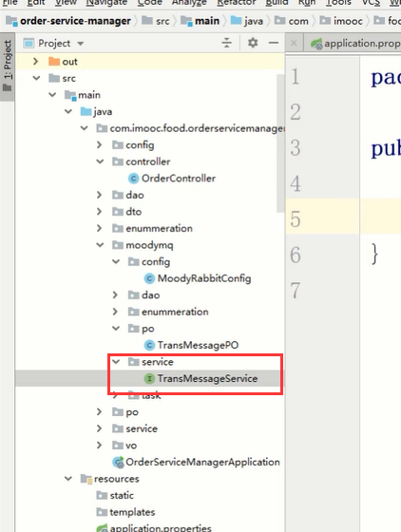Open the Build menu

coord(277,3)
